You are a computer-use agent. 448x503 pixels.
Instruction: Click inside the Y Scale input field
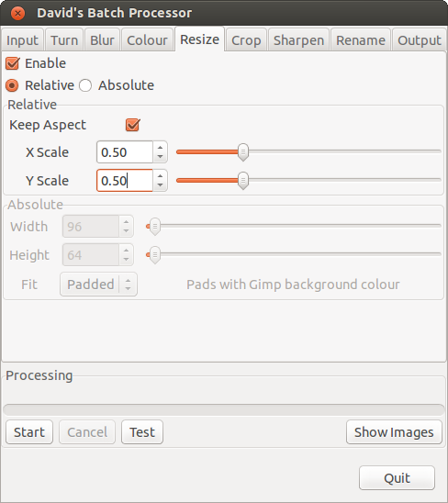coord(125,181)
